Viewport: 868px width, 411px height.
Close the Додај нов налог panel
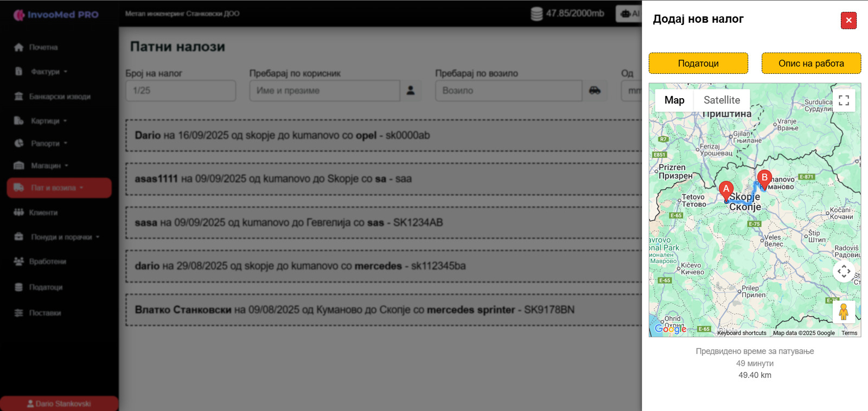(848, 21)
